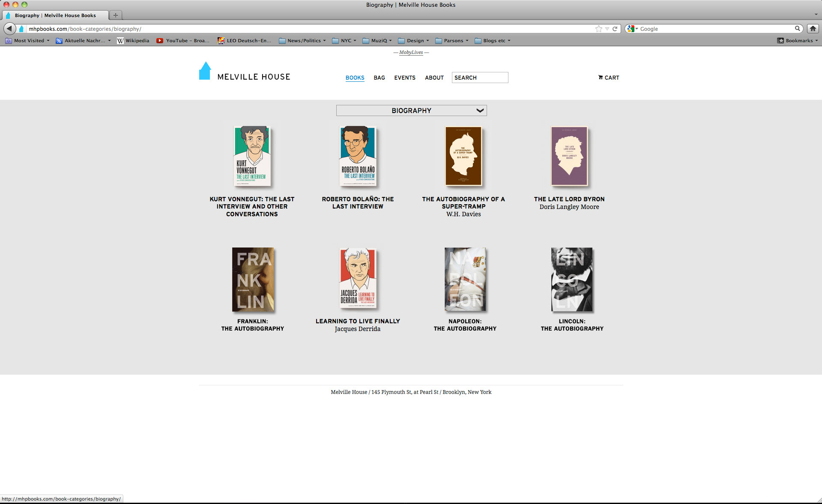Open the Wikipedia bookmark

click(133, 41)
